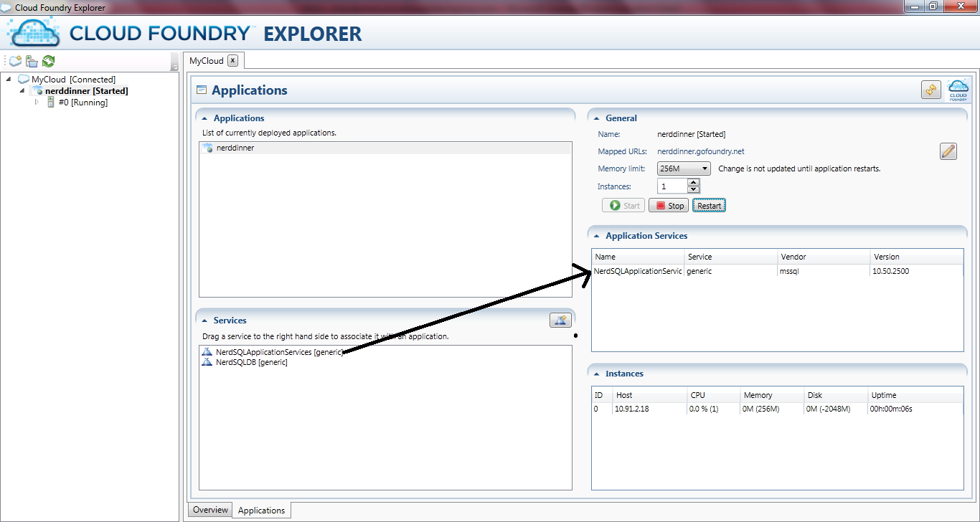Click the NerdSQLApplicationServices service icon
Image resolution: width=980 pixels, height=522 pixels.
point(207,352)
